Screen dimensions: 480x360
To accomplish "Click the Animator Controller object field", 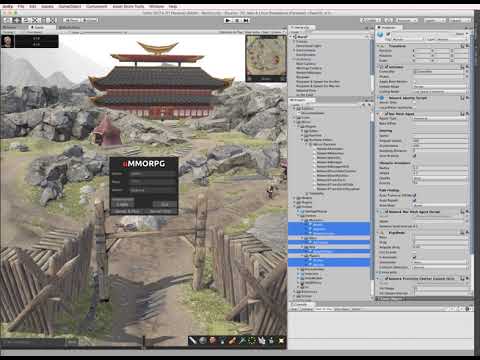I will pos(440,71).
